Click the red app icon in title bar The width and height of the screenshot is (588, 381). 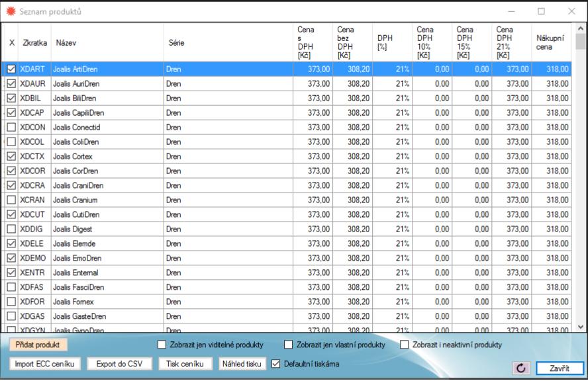coord(11,12)
